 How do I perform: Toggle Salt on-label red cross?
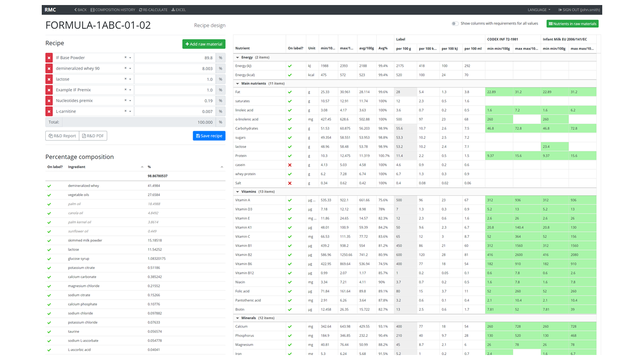pyautogui.click(x=290, y=183)
